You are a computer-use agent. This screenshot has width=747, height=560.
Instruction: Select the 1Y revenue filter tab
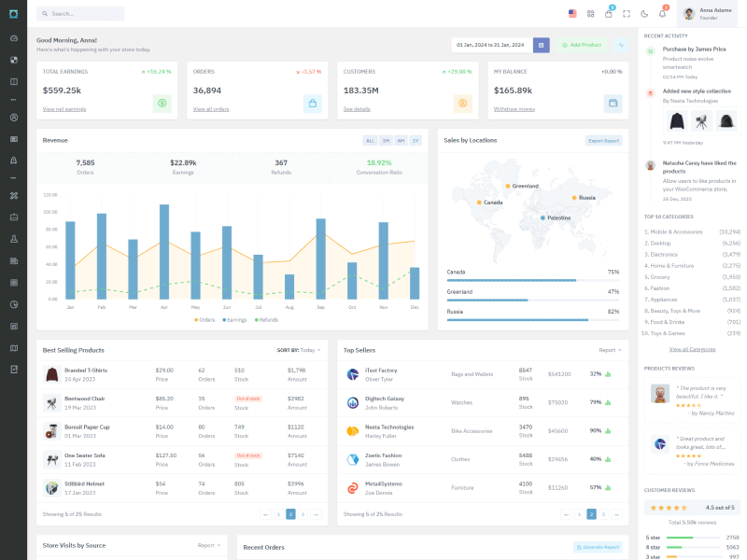click(416, 140)
